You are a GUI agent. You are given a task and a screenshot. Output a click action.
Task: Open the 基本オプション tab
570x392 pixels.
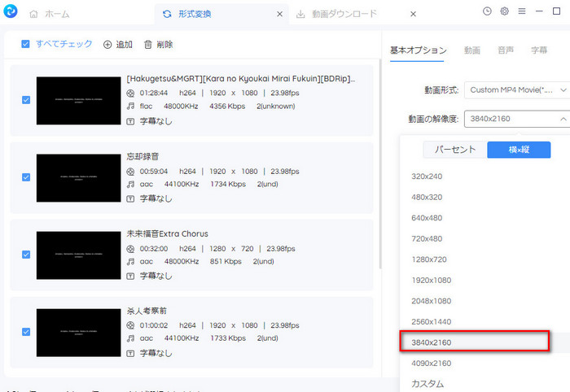[x=418, y=50]
